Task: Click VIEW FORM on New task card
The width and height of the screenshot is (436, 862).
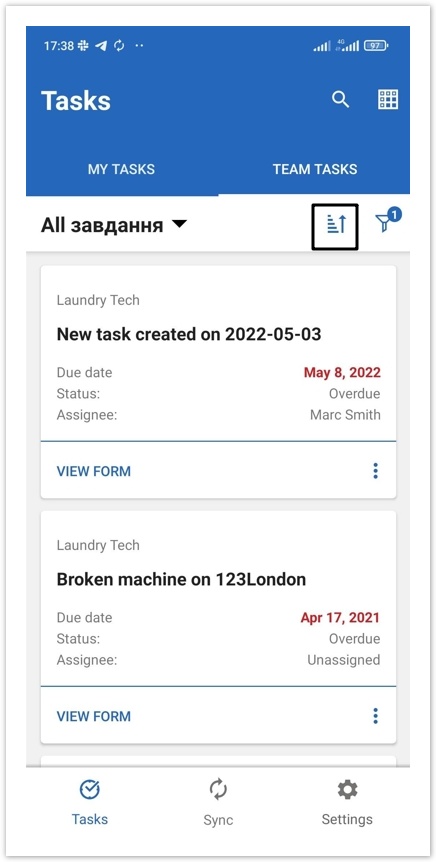Action: pos(93,471)
